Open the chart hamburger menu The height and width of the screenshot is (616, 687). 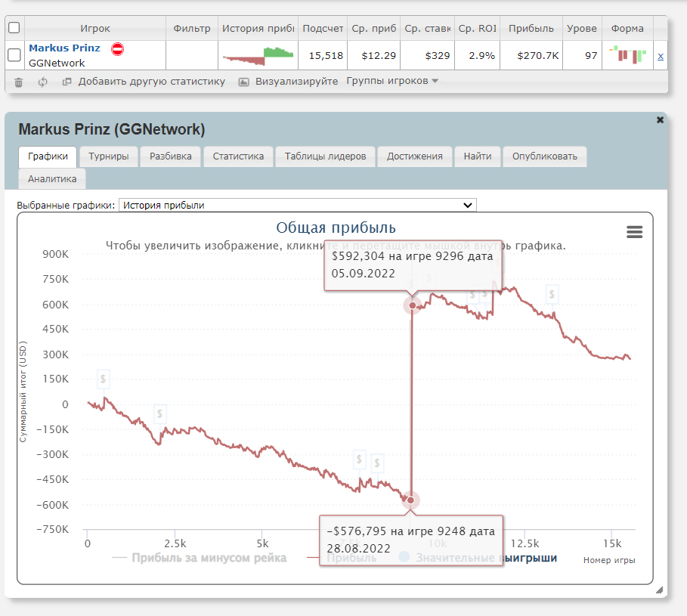634,232
